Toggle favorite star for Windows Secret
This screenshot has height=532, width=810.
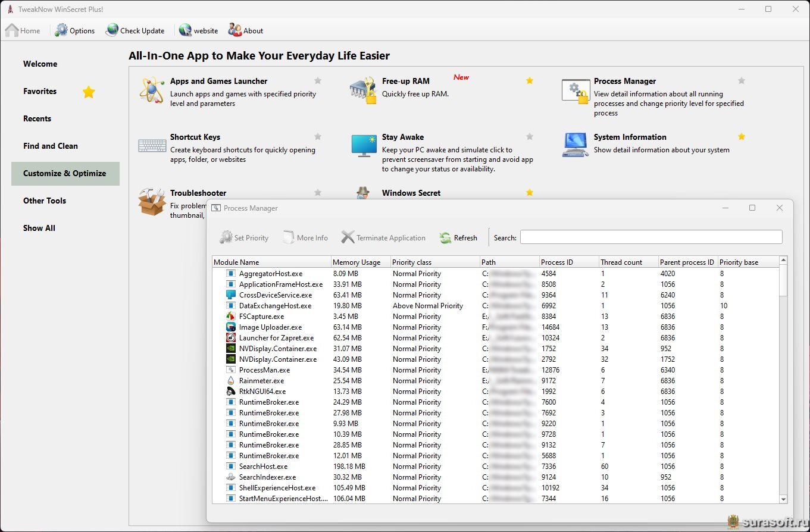coord(530,192)
